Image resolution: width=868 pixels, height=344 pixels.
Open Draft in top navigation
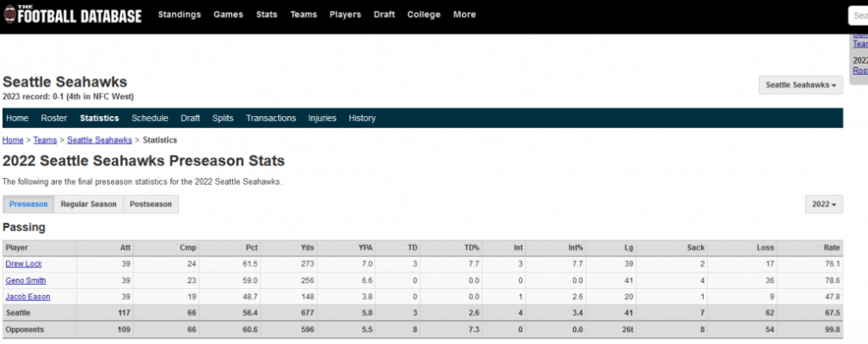[385, 15]
